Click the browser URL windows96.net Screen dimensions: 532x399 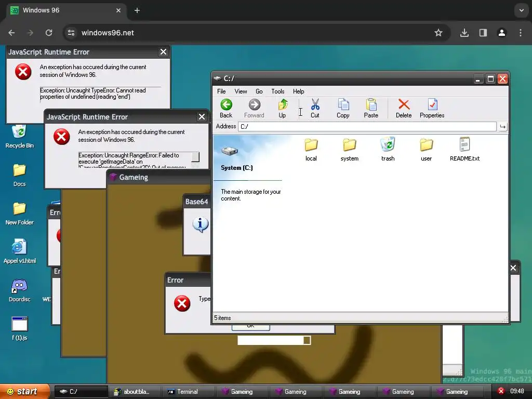tap(108, 33)
